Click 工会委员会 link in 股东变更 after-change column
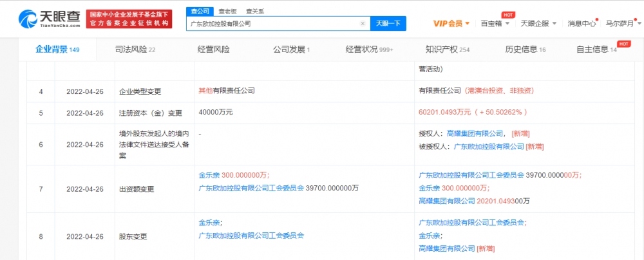Viewport: 644px width, 260px height. point(471,223)
